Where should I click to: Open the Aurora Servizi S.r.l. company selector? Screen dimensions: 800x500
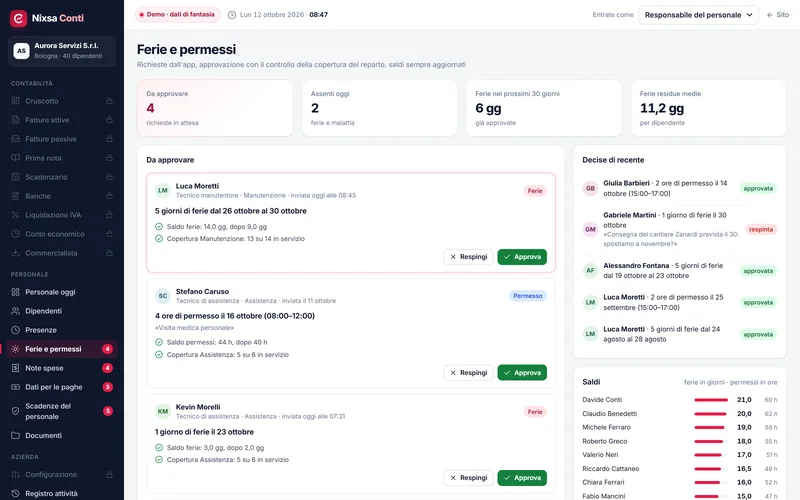tap(62, 51)
